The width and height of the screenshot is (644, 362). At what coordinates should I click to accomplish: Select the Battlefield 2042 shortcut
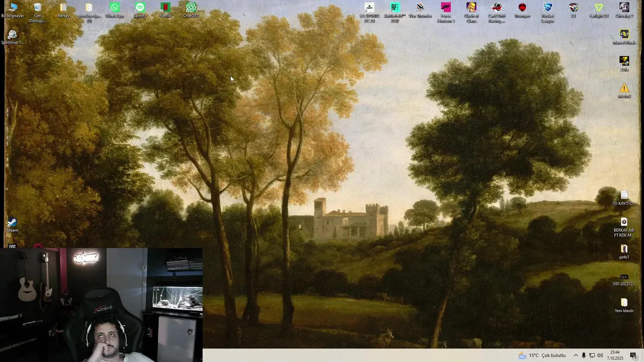[395, 13]
